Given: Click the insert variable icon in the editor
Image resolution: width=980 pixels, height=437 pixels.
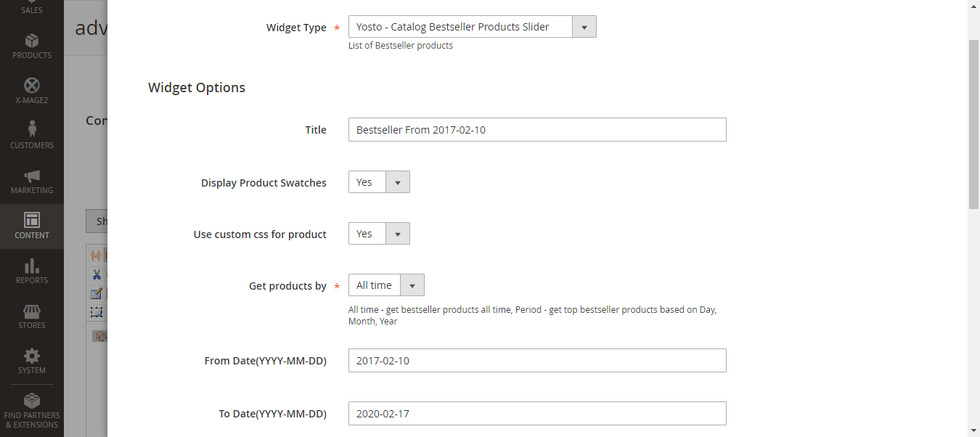Looking at the screenshot, I should [94, 256].
